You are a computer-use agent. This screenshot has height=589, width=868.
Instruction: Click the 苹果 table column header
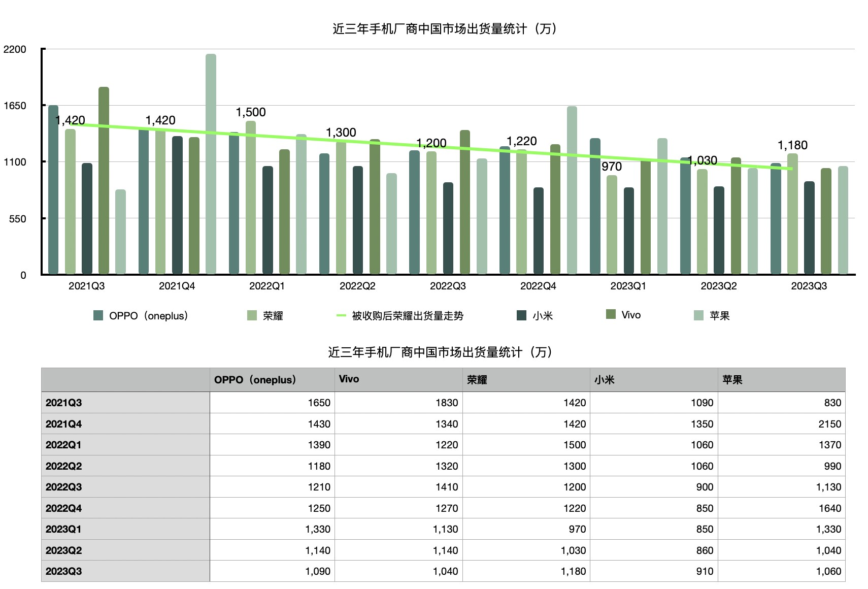point(782,380)
